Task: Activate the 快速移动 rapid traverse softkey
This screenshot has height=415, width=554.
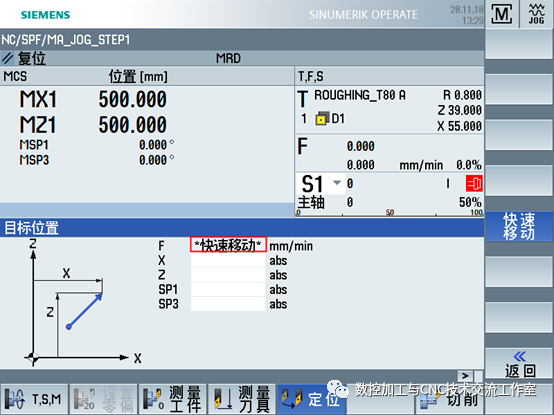Action: [x=519, y=226]
